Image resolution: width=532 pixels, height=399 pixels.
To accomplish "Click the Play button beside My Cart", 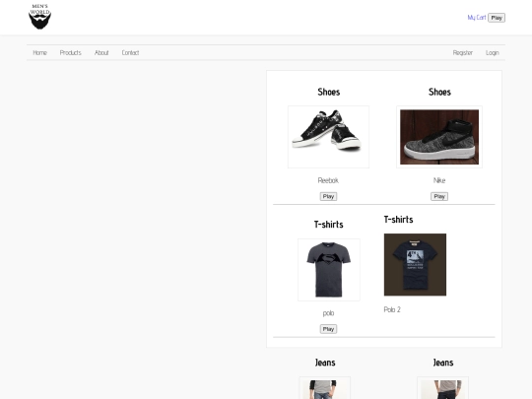I will (497, 18).
